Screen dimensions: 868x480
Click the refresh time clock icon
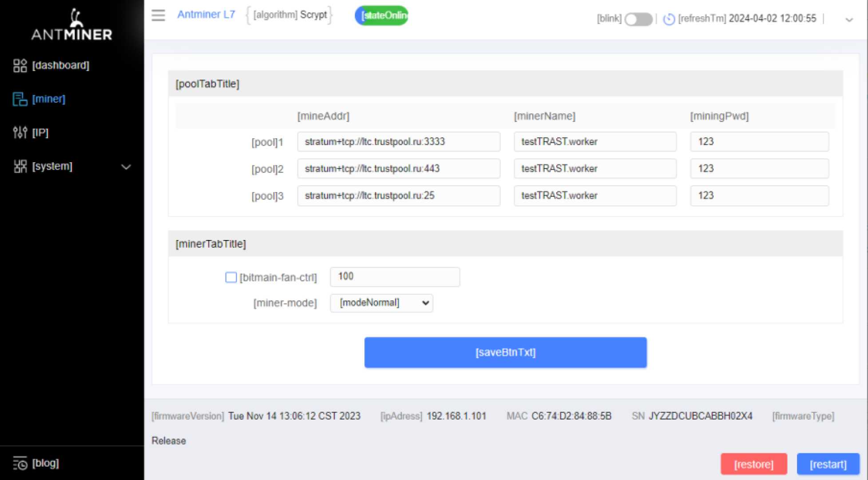click(669, 19)
